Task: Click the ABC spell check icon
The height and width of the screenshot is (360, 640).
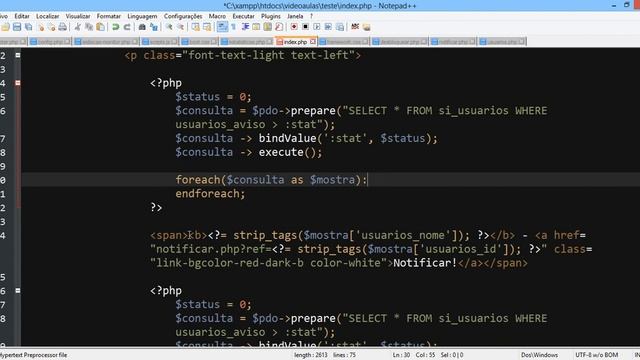Action: 355,27
